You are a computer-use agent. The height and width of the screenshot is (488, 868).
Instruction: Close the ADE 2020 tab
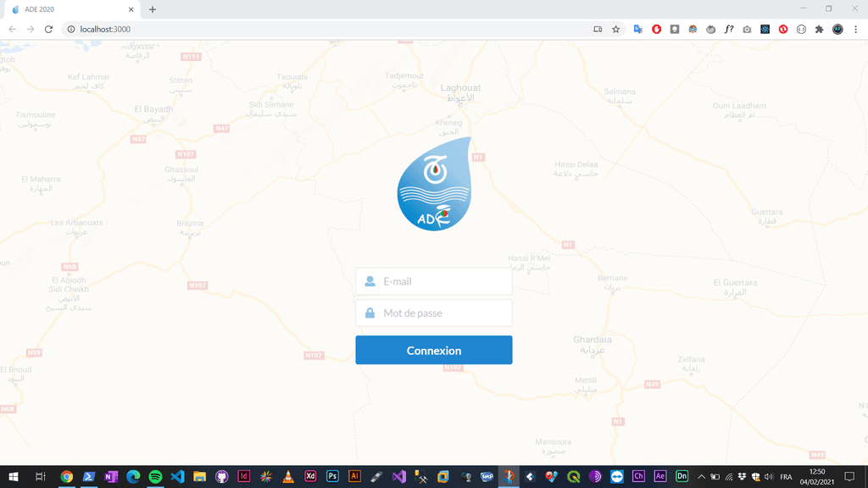point(131,9)
